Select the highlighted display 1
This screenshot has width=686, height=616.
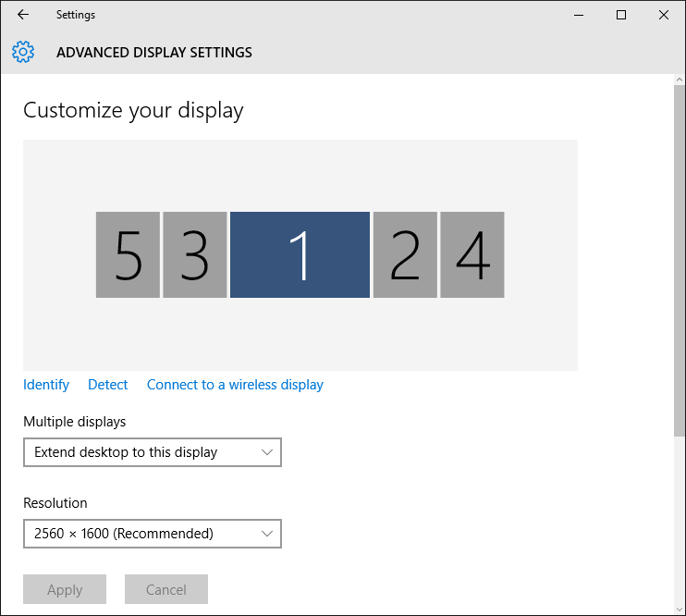tap(300, 254)
